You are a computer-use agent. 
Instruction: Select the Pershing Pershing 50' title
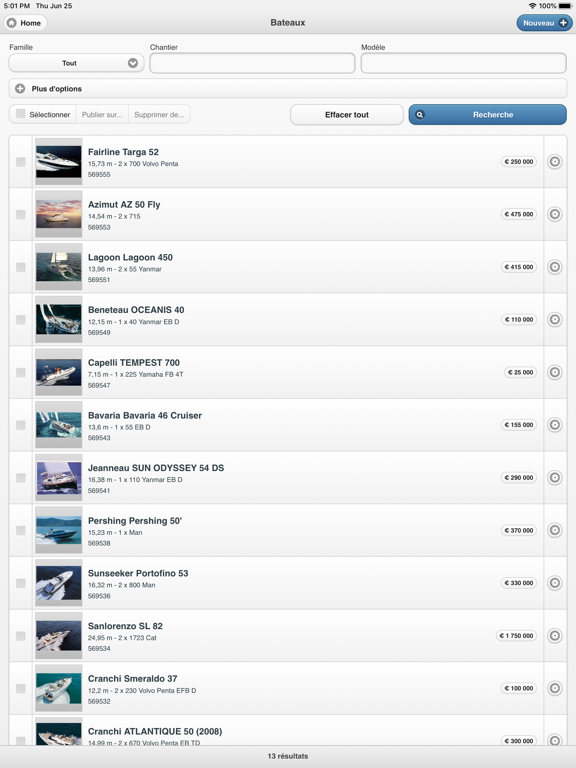(135, 521)
